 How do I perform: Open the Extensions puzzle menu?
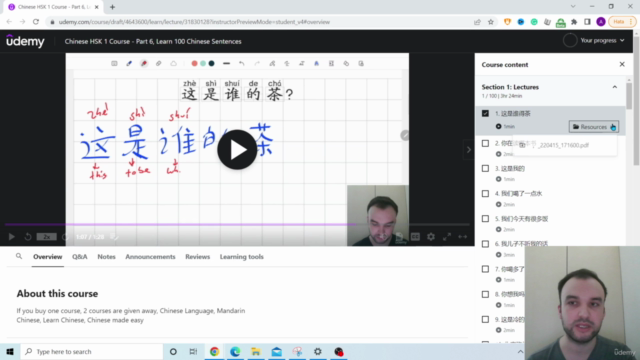tap(574, 22)
